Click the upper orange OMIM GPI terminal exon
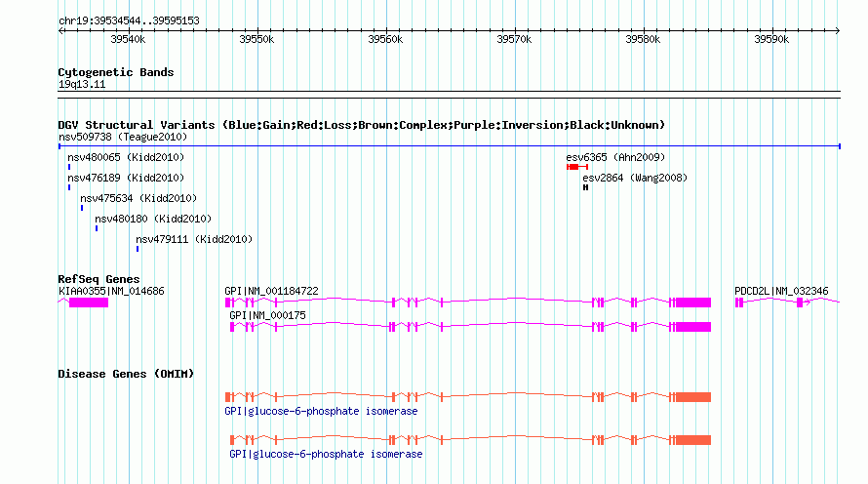The image size is (868, 484). [693, 397]
